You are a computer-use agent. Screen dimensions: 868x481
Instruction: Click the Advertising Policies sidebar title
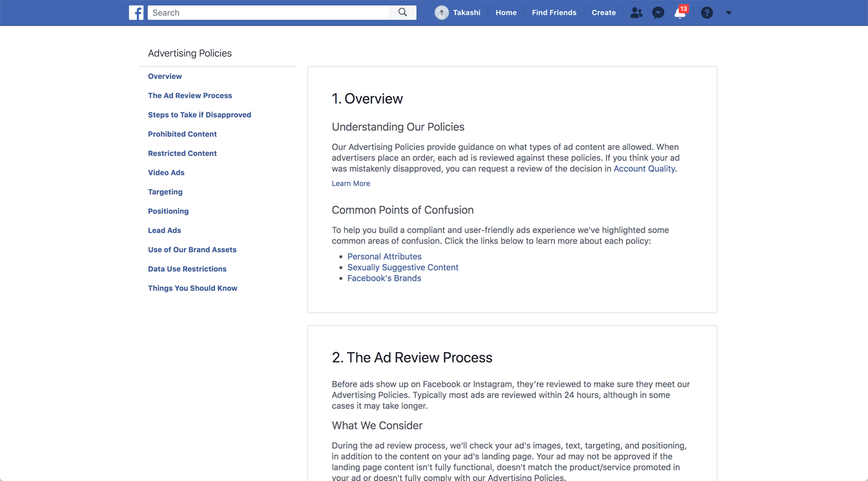coord(190,53)
